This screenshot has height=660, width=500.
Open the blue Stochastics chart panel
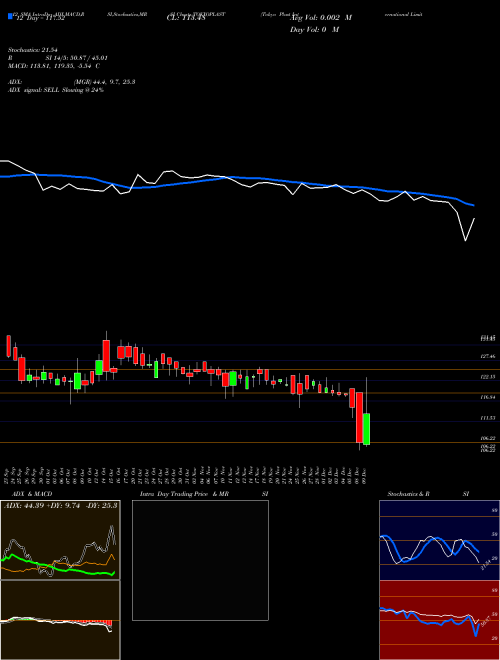[439, 540]
